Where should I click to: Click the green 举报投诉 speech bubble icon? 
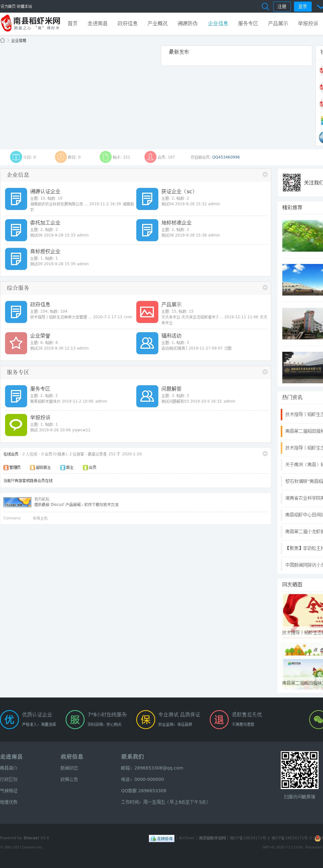tap(16, 425)
